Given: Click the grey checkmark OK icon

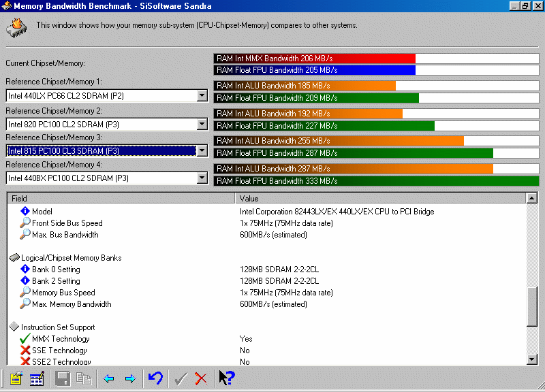Looking at the screenshot, I should [181, 378].
